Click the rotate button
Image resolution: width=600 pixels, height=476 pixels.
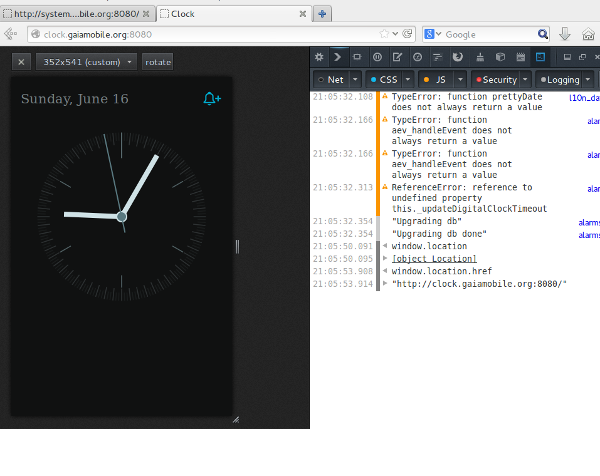[x=158, y=61]
